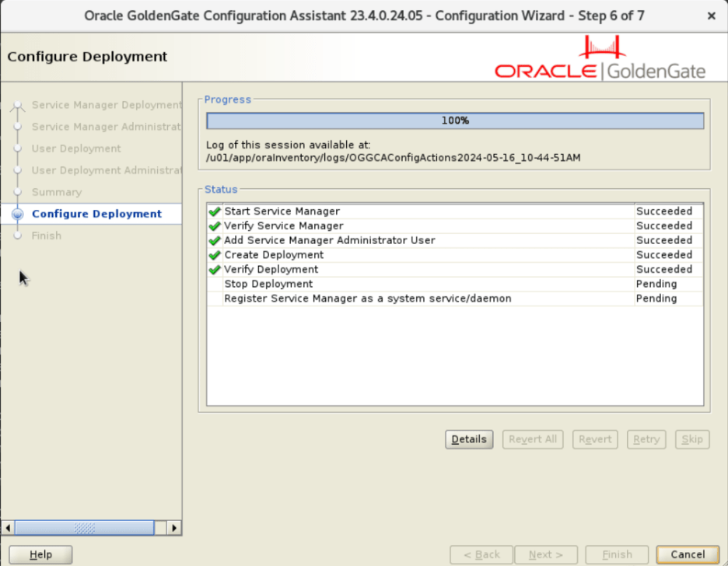Click the Finish step bullet in sidebar
This screenshot has height=566, width=728.
coord(18,236)
